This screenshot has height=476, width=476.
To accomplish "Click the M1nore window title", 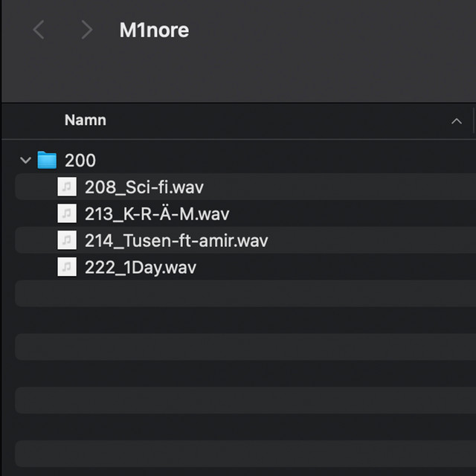I will pos(154,30).
